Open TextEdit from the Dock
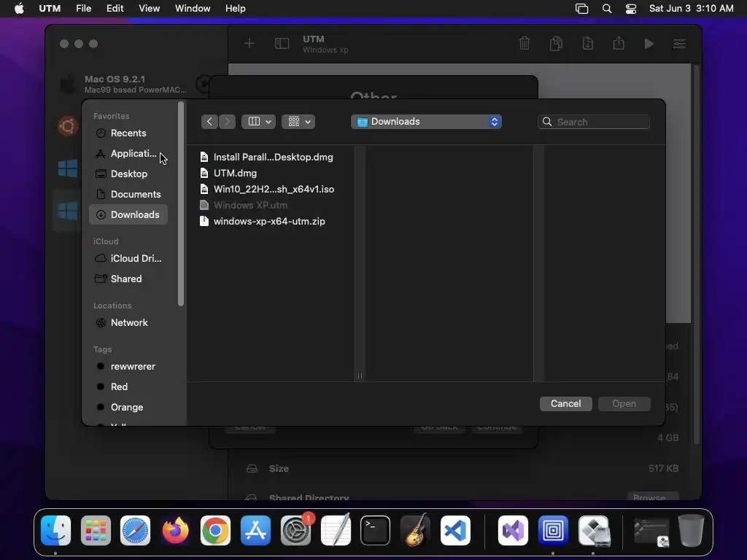Screen dimensions: 747x560 (x=336, y=531)
